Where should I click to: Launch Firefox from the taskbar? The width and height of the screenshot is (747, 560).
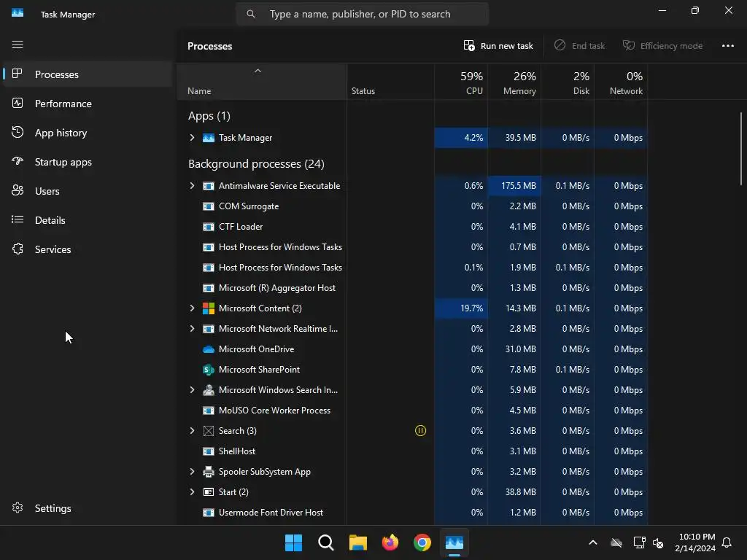[390, 542]
